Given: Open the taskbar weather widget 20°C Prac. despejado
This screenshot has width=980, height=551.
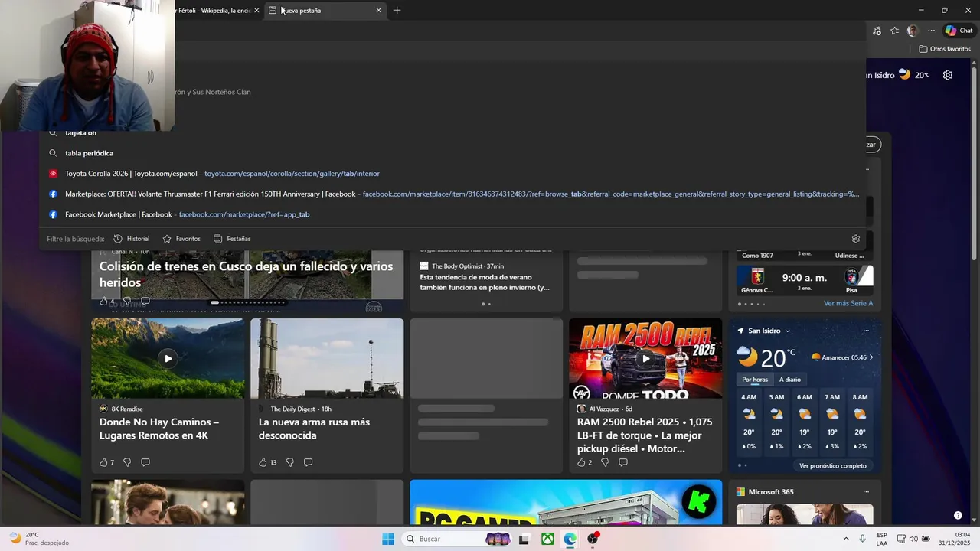Looking at the screenshot, I should (x=38, y=539).
